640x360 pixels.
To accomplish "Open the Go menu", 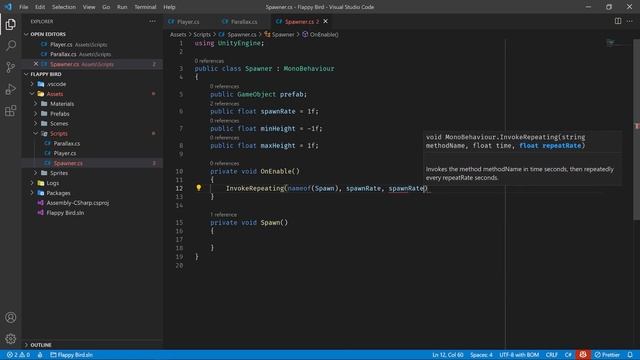I will 106,7.
